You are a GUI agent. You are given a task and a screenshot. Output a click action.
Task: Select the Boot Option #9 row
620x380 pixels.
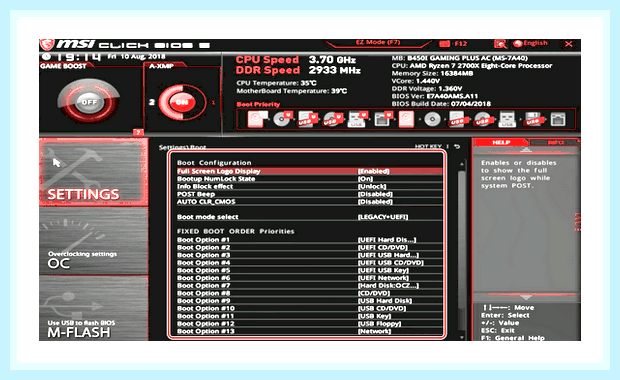click(310, 301)
